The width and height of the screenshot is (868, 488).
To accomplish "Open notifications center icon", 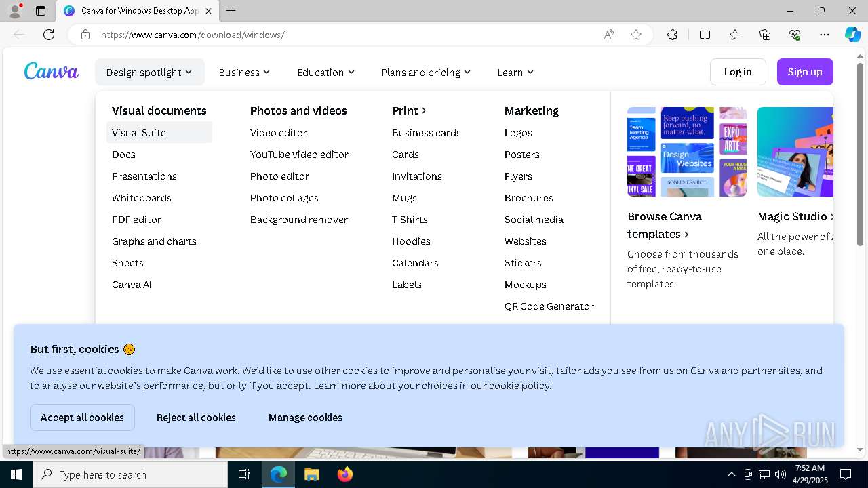I will point(846,474).
